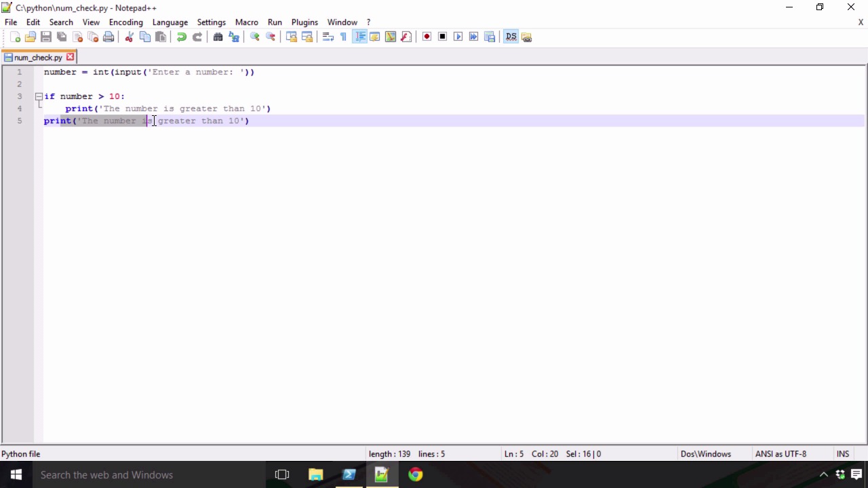The width and height of the screenshot is (868, 488).
Task: Open function list toolbar icon
Action: click(x=406, y=37)
